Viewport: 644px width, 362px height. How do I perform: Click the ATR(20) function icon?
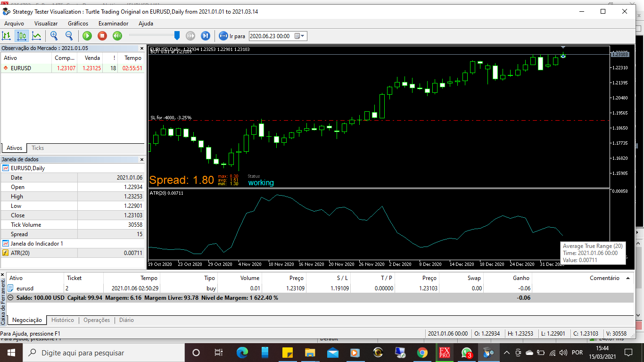(x=6, y=253)
